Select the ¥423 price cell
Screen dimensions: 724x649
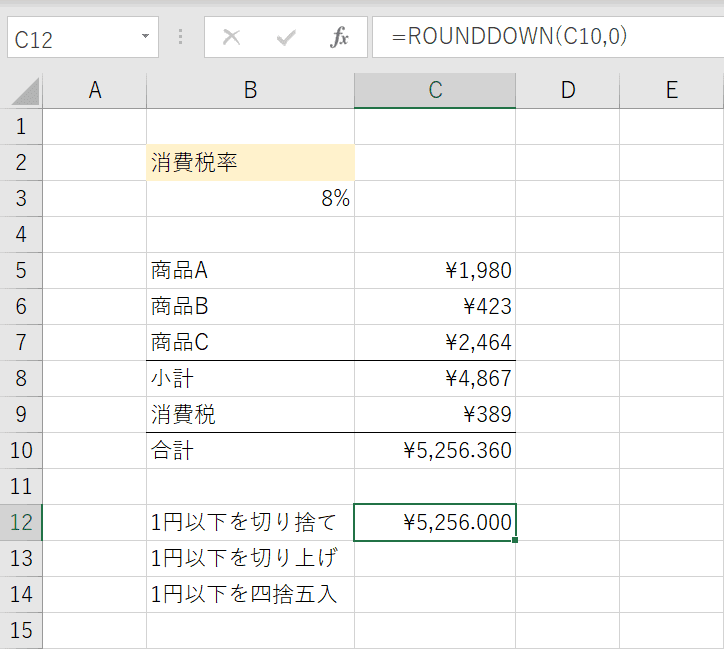[435, 306]
